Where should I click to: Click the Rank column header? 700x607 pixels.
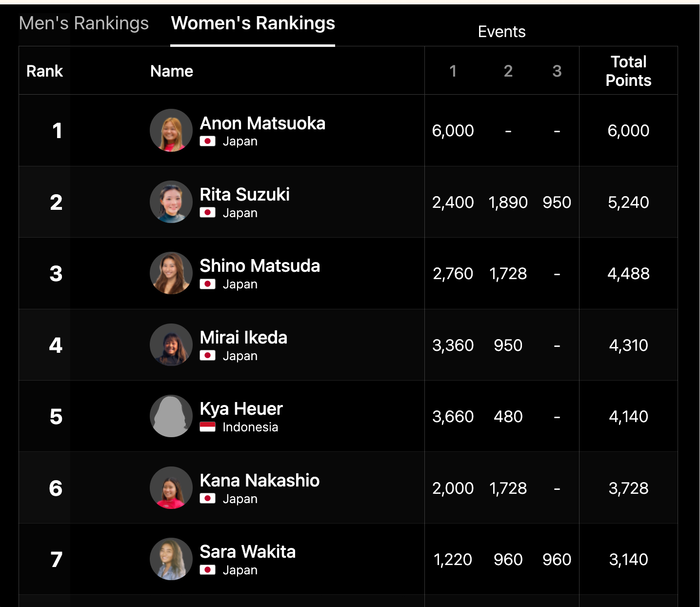(x=44, y=71)
